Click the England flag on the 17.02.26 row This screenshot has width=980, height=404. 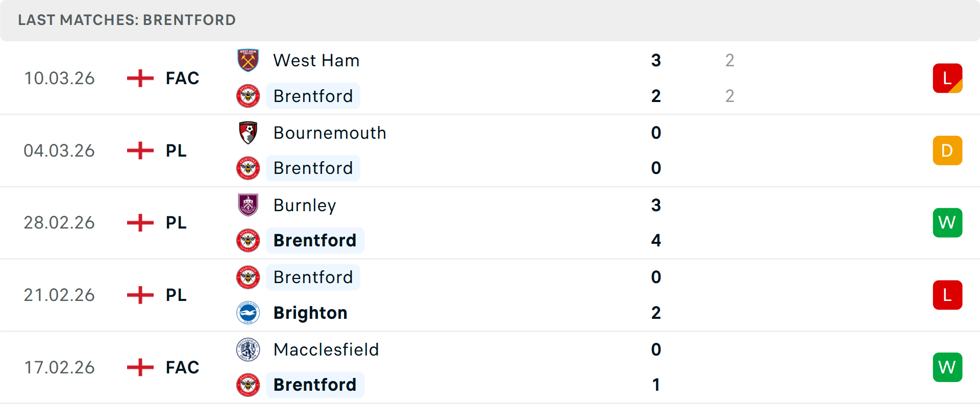pyautogui.click(x=139, y=367)
